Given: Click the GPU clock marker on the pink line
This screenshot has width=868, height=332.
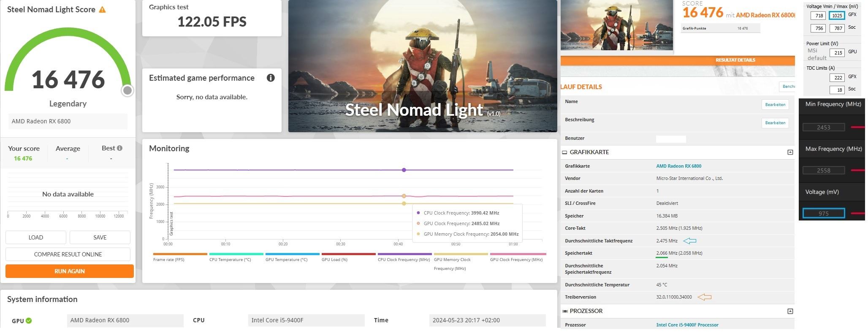Looking at the screenshot, I should [x=404, y=196].
